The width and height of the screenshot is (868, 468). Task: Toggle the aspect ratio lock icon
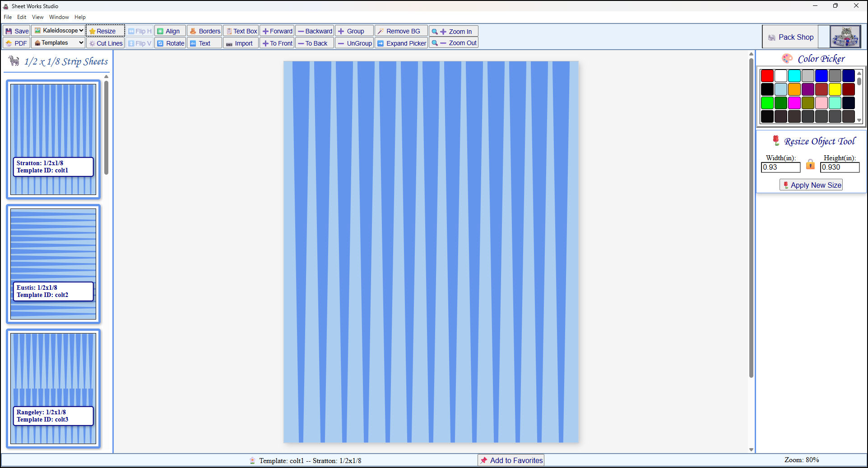pyautogui.click(x=810, y=164)
